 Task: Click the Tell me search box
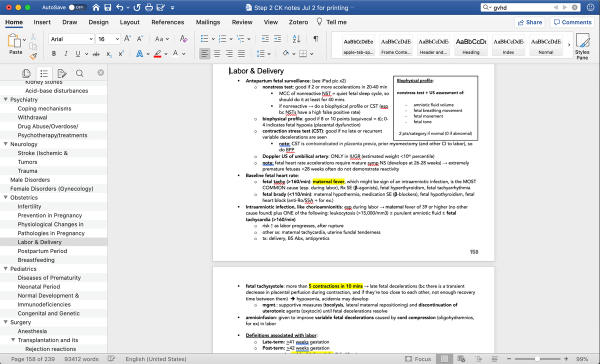pos(331,22)
